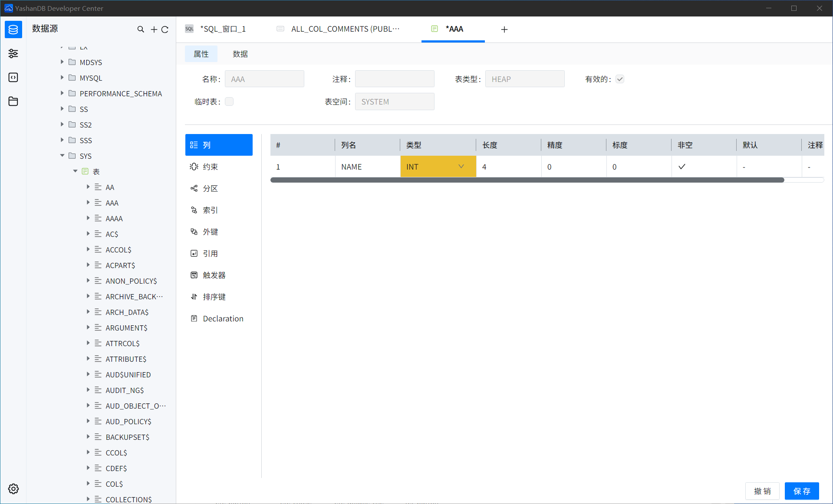The width and height of the screenshot is (833, 504).
Task: Open the INT type dropdown
Action: tap(461, 167)
